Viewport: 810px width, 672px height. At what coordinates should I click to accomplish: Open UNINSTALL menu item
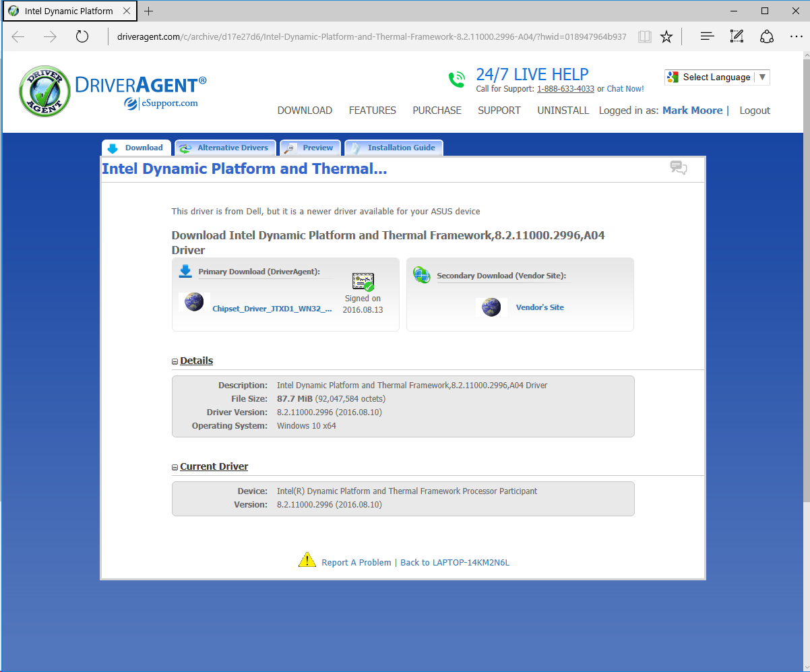point(563,111)
